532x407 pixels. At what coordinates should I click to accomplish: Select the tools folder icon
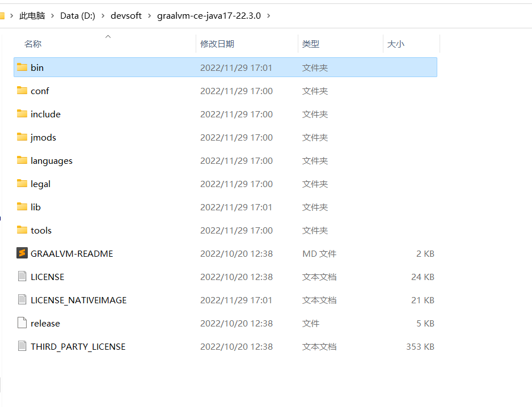[x=22, y=230]
